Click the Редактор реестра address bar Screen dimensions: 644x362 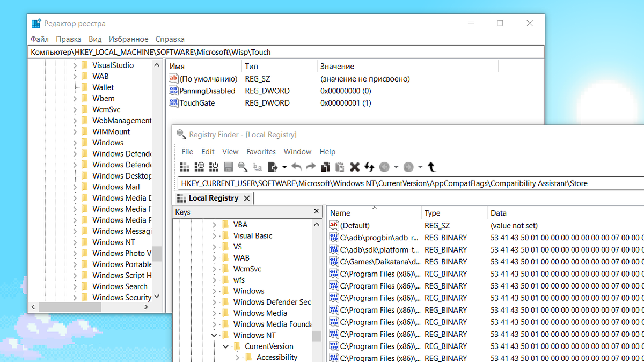286,52
